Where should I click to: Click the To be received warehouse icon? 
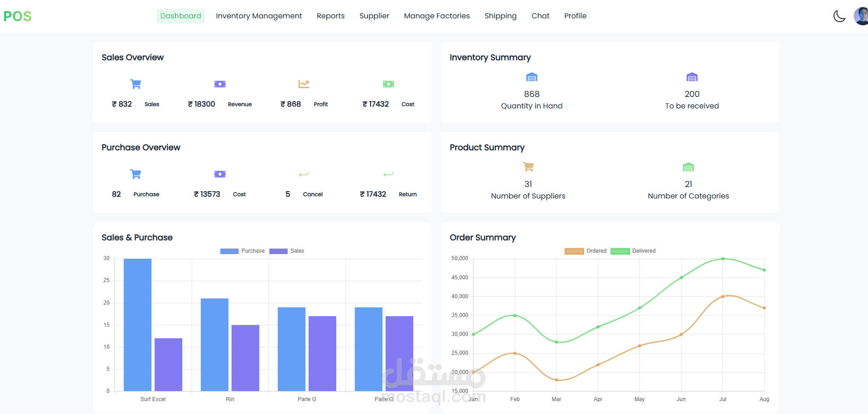(x=692, y=77)
